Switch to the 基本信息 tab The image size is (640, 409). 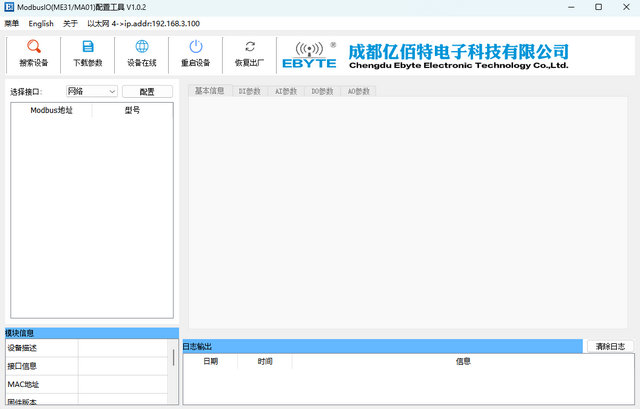(209, 91)
